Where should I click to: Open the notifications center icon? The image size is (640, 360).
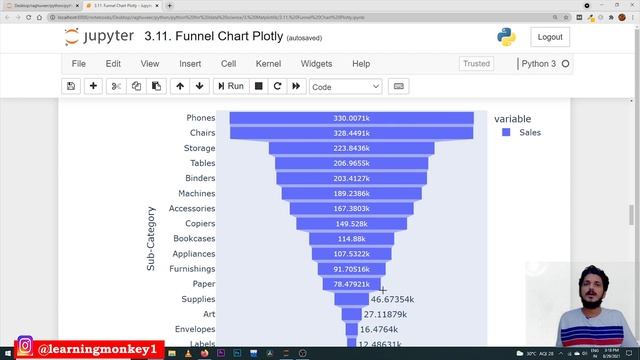pos(629,353)
